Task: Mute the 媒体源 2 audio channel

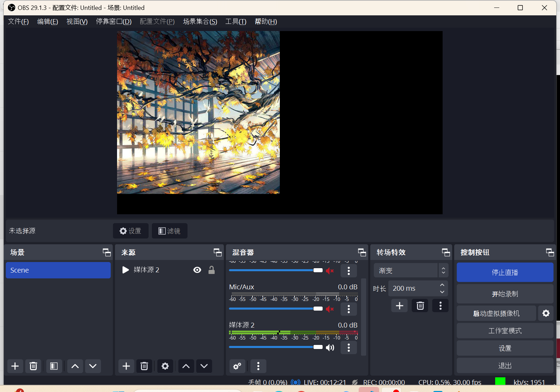Action: pos(330,347)
